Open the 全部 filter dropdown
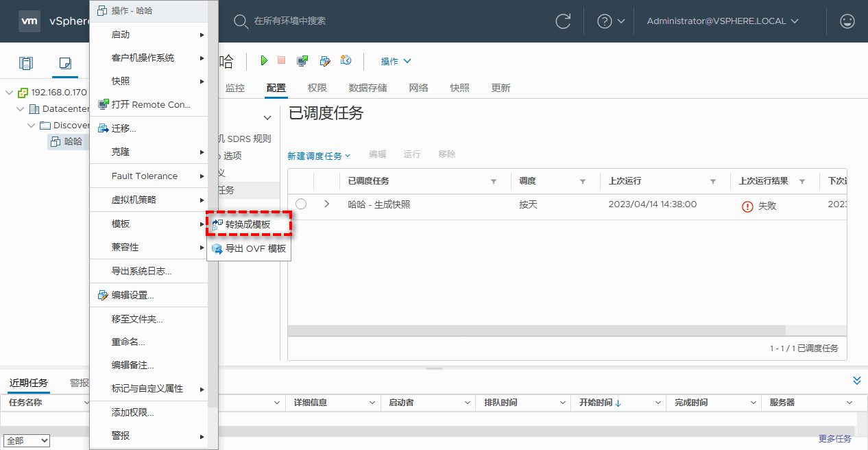Image resolution: width=868 pixels, height=450 pixels. coord(27,440)
